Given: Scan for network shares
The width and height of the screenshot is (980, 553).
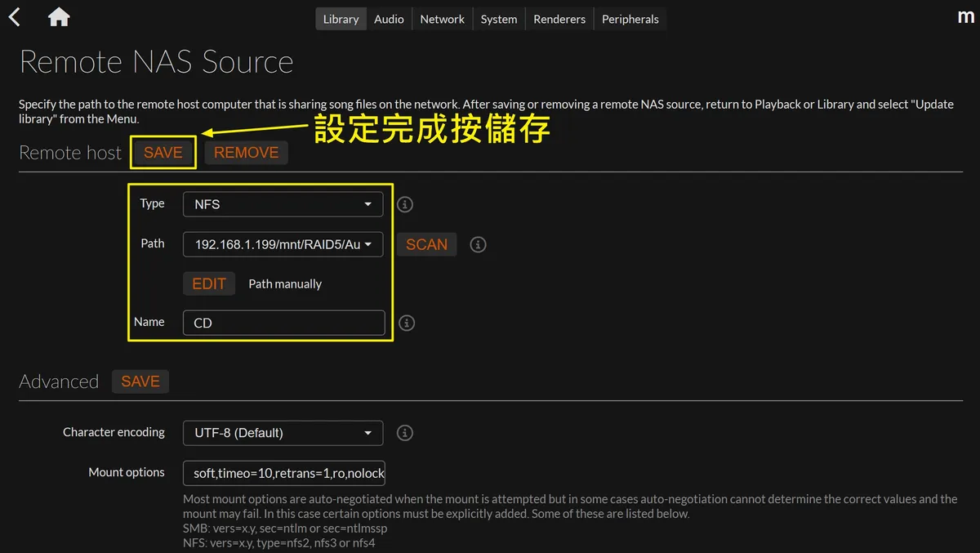Looking at the screenshot, I should pos(426,244).
